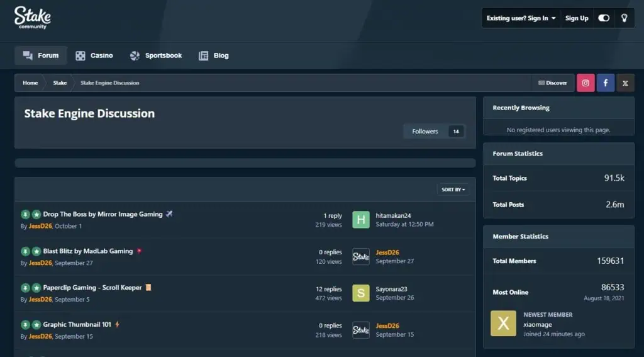Open the Instagram social icon
644x357 pixels.
[586, 83]
